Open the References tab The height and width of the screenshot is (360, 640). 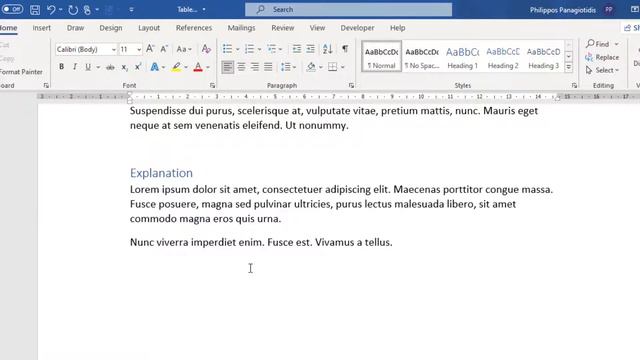(x=194, y=28)
